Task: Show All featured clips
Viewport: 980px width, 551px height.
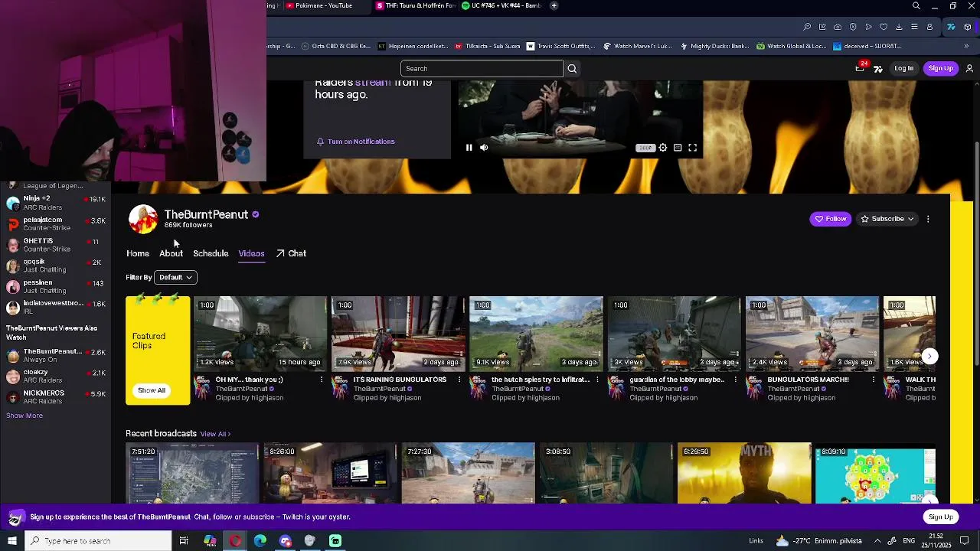Action: [152, 390]
